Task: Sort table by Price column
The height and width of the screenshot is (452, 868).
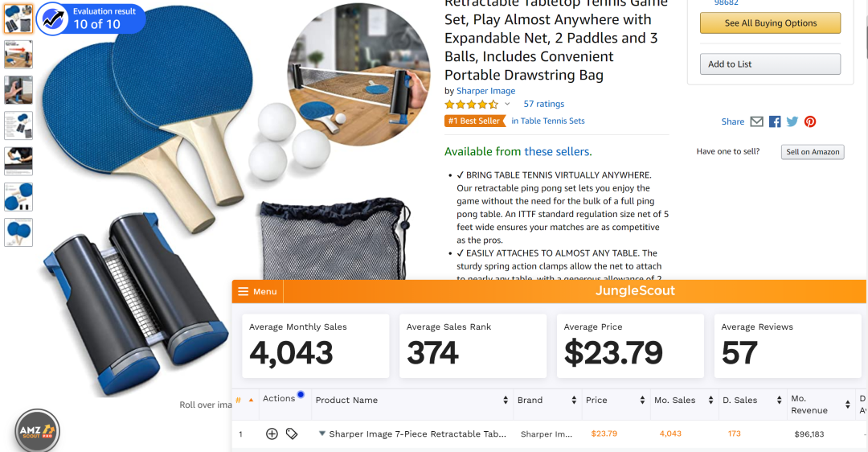Action: click(x=642, y=401)
